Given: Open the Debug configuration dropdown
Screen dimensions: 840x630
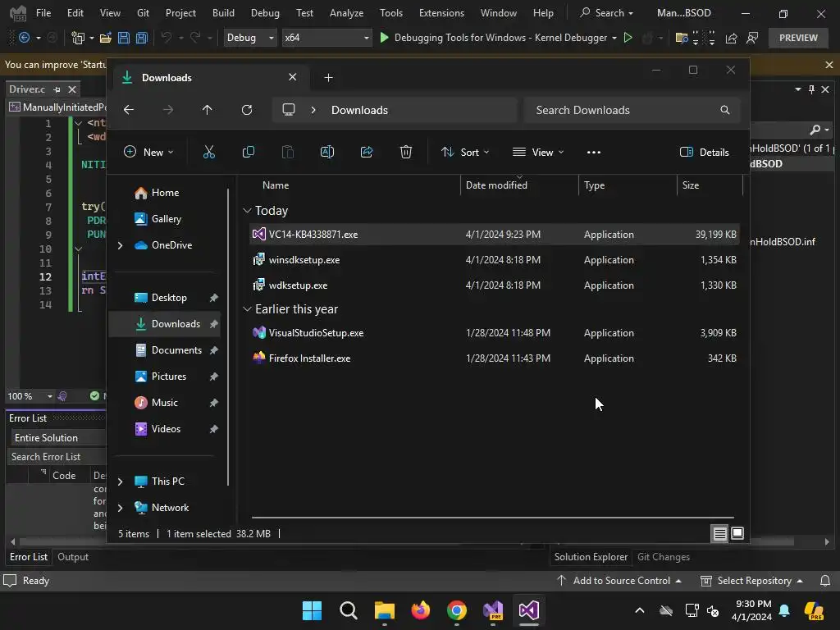Looking at the screenshot, I should (x=249, y=38).
